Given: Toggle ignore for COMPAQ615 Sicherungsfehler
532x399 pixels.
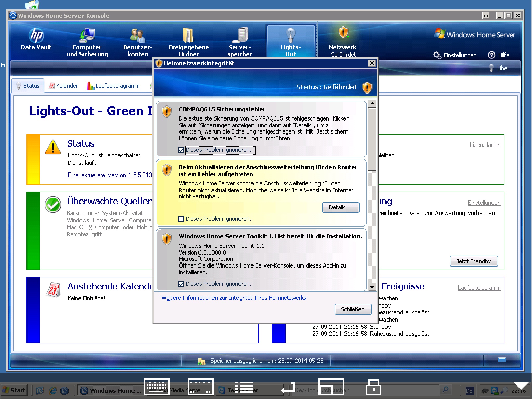Looking at the screenshot, I should point(181,150).
